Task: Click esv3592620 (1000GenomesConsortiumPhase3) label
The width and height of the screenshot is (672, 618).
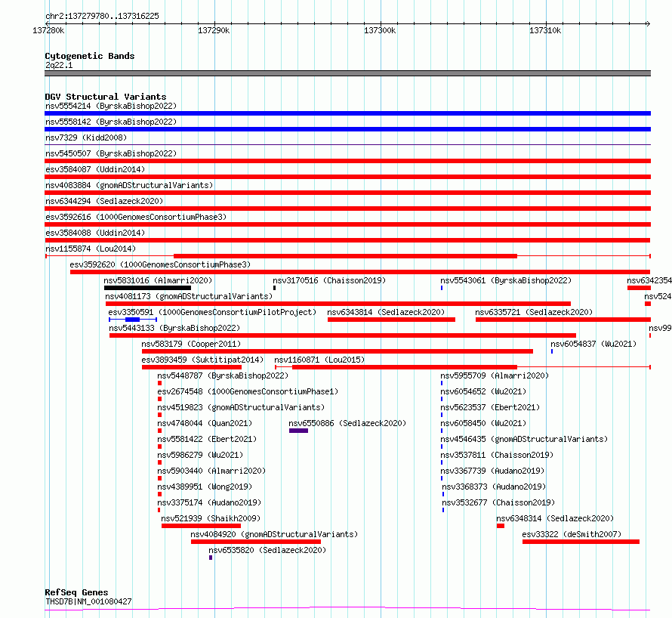Action: click(160, 264)
